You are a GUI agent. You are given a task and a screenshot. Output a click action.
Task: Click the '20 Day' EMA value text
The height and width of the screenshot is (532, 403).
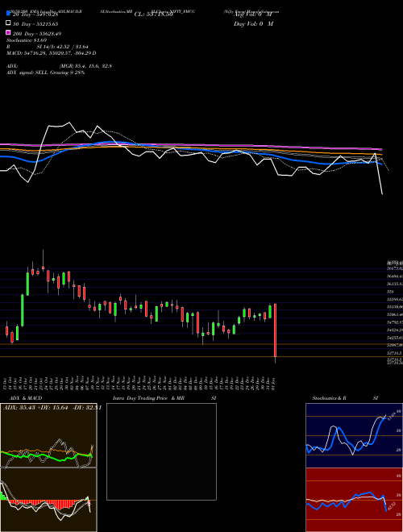35,15
